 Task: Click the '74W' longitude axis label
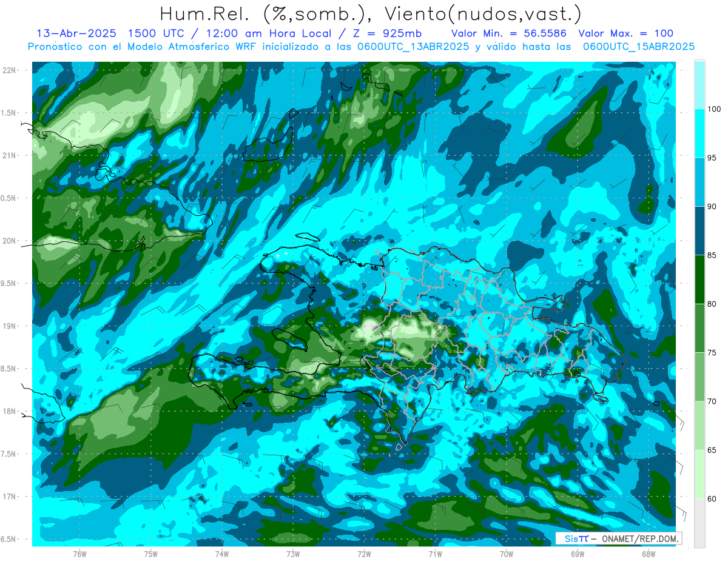point(222,554)
